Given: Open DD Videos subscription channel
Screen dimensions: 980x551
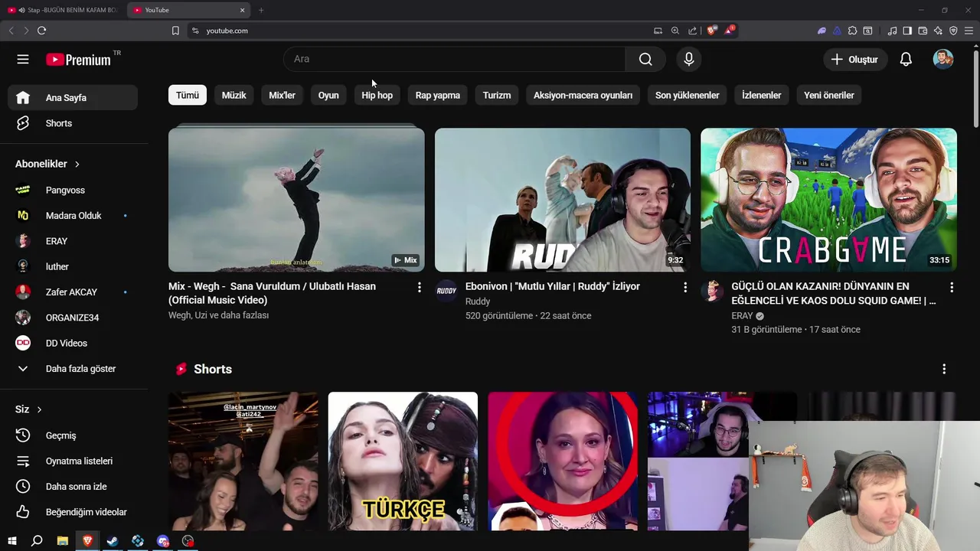Looking at the screenshot, I should coord(73,343).
